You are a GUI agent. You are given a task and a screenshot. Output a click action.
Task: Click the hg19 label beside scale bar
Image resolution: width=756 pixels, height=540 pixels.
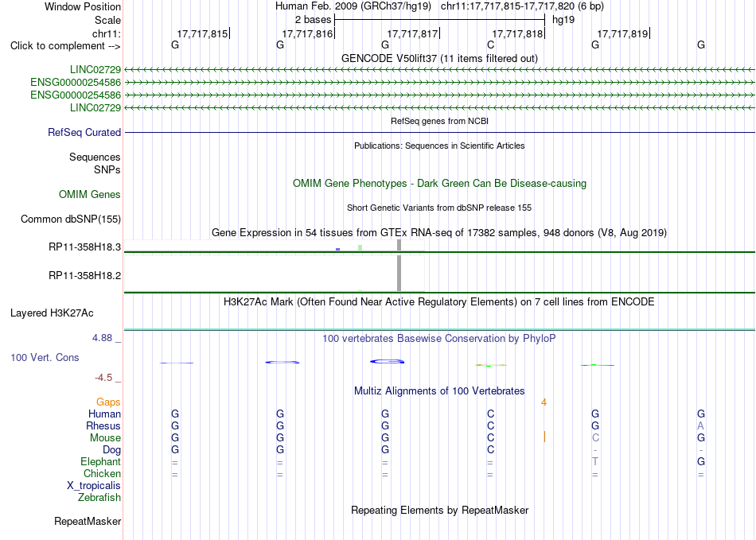[x=563, y=20]
